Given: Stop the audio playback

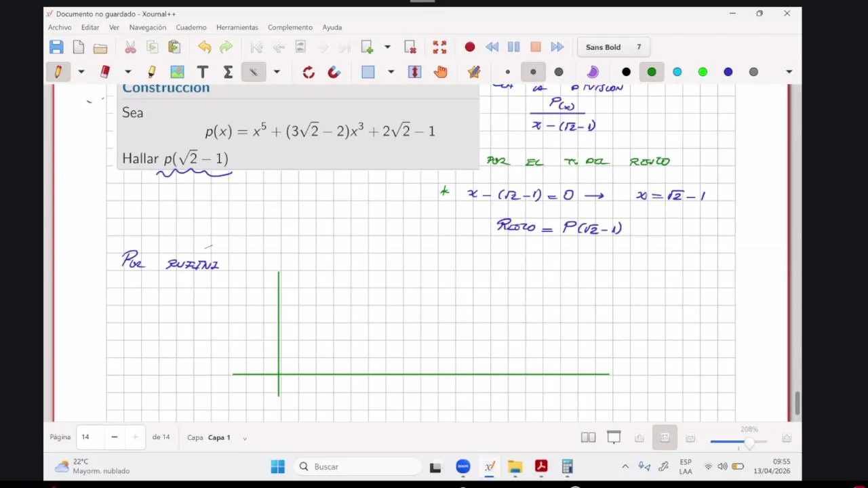Looking at the screenshot, I should click(536, 47).
